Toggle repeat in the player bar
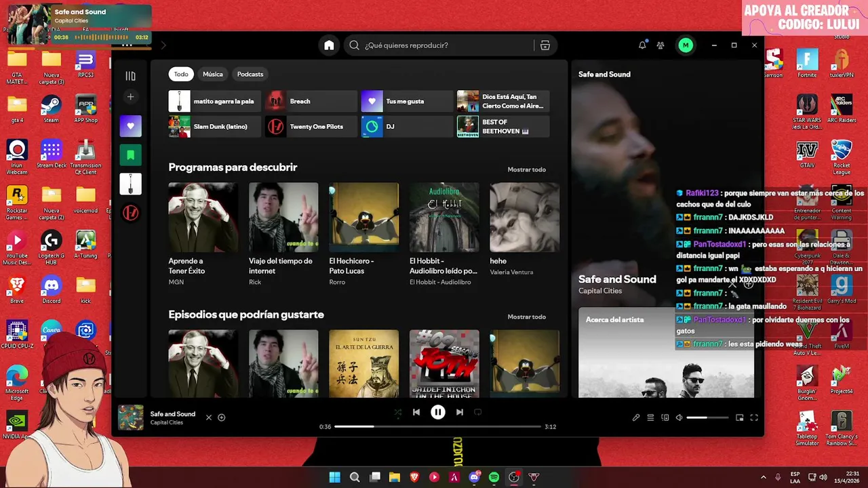868x488 pixels. 478,412
